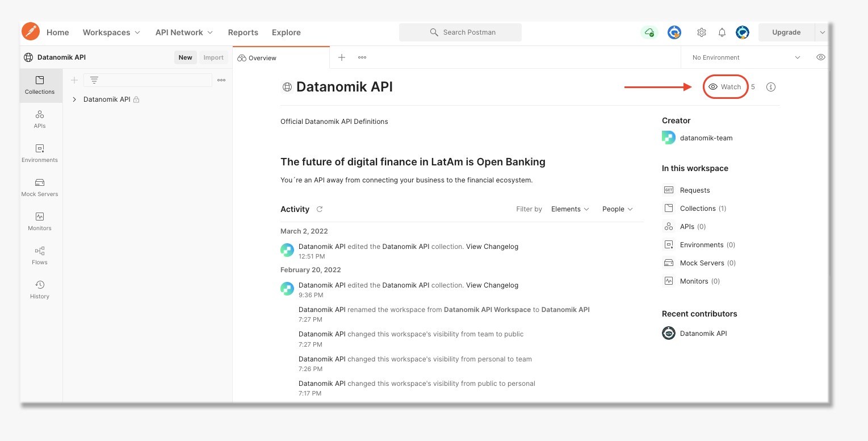Open the Upgrade dropdown arrow
Screen dimensions: 868x441
coord(822,32)
